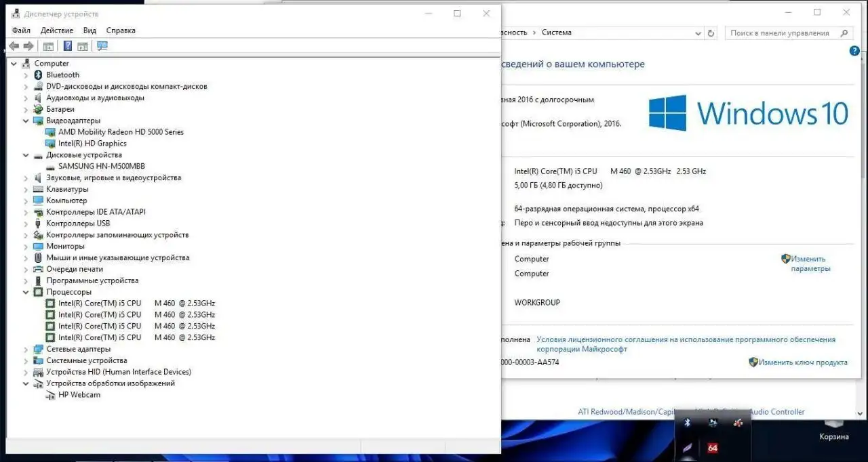Select the Программные устройства row
This screenshot has width=868, height=462.
pos(92,280)
